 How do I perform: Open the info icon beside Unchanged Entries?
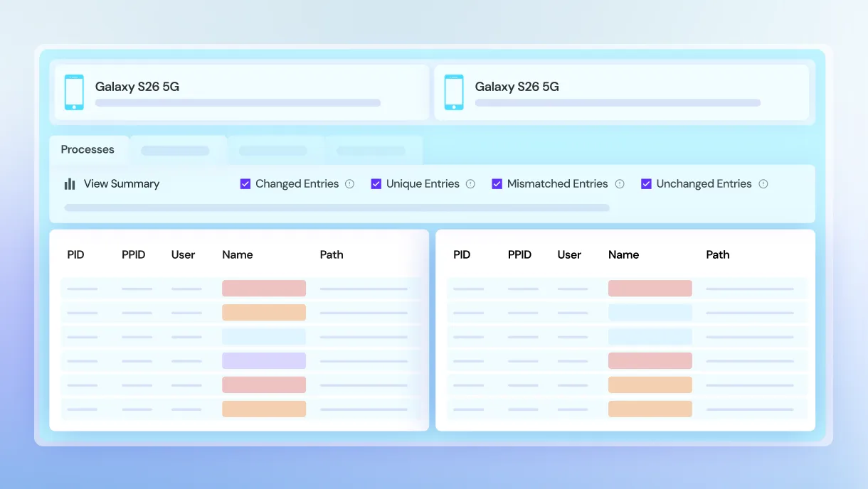pyautogui.click(x=763, y=184)
